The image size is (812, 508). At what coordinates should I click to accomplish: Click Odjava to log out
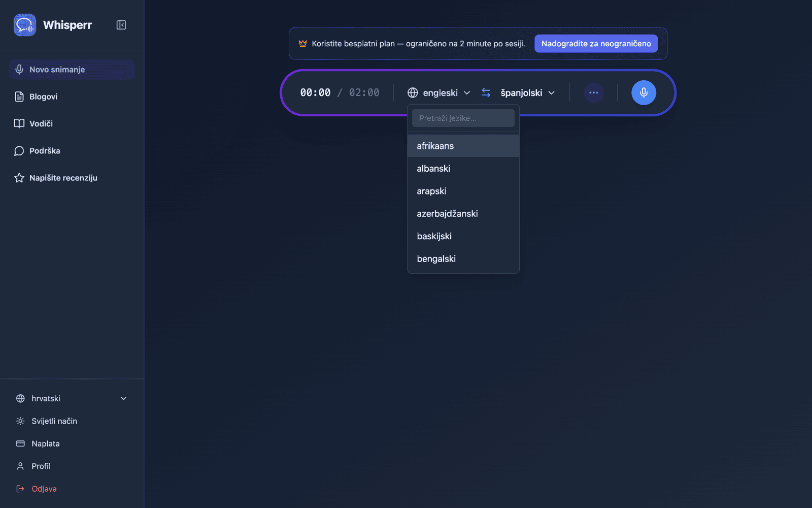(72, 489)
